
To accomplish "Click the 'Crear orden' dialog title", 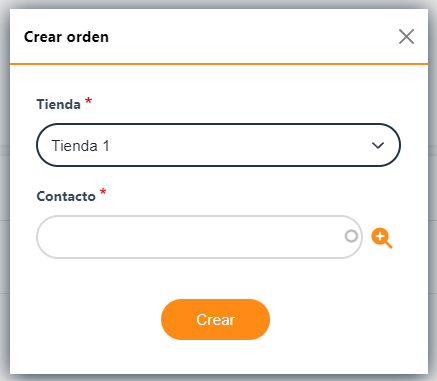I will click(x=66, y=37).
